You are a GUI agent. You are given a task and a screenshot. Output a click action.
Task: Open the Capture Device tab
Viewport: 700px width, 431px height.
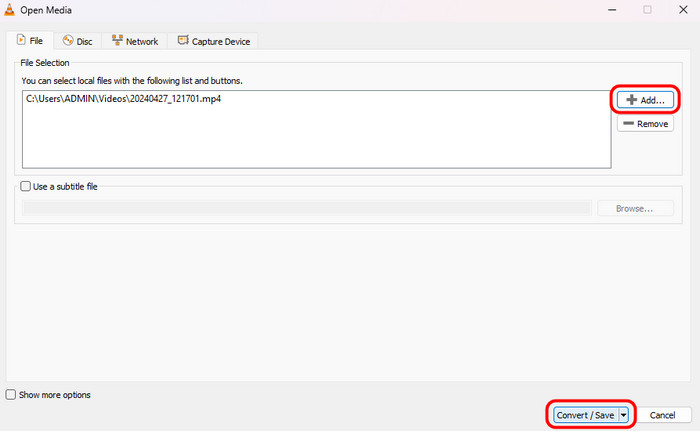213,41
